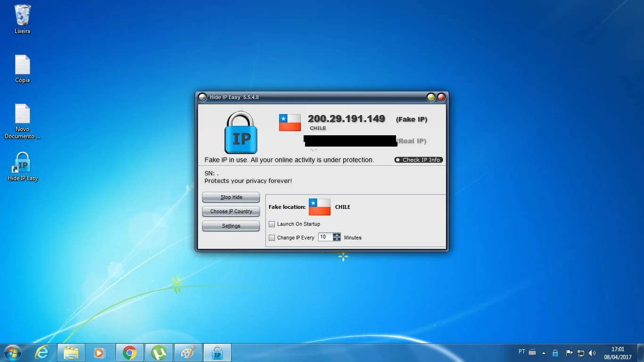The height and width of the screenshot is (362, 644).
Task: Click the Show desktop strip
Action: (641, 353)
